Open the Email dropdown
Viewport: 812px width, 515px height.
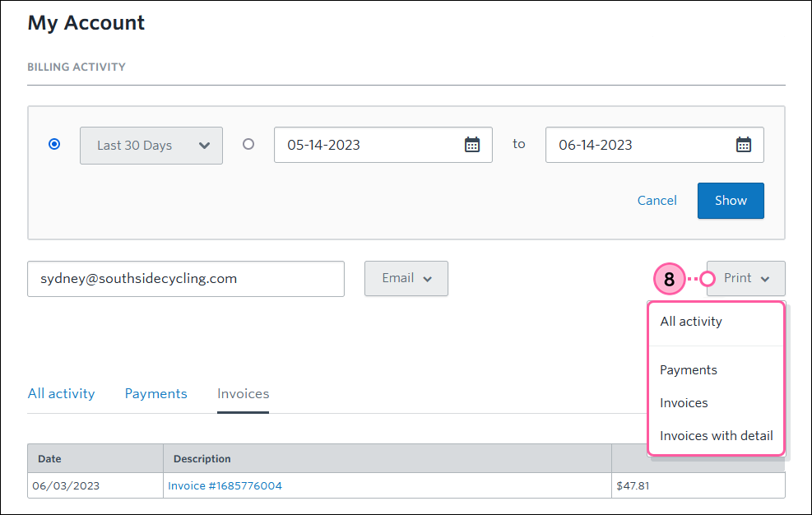tap(406, 278)
